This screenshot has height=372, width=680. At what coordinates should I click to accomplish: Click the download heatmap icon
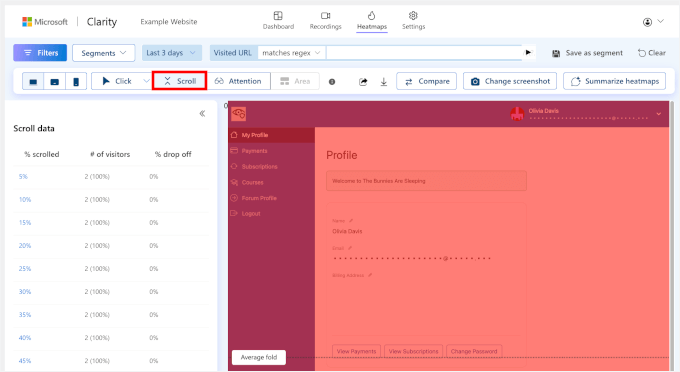384,82
